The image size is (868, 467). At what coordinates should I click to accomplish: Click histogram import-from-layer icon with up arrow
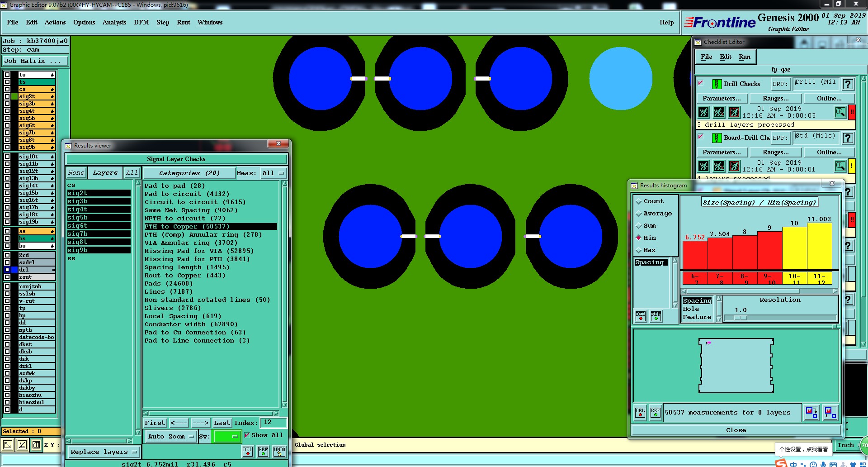[830, 412]
